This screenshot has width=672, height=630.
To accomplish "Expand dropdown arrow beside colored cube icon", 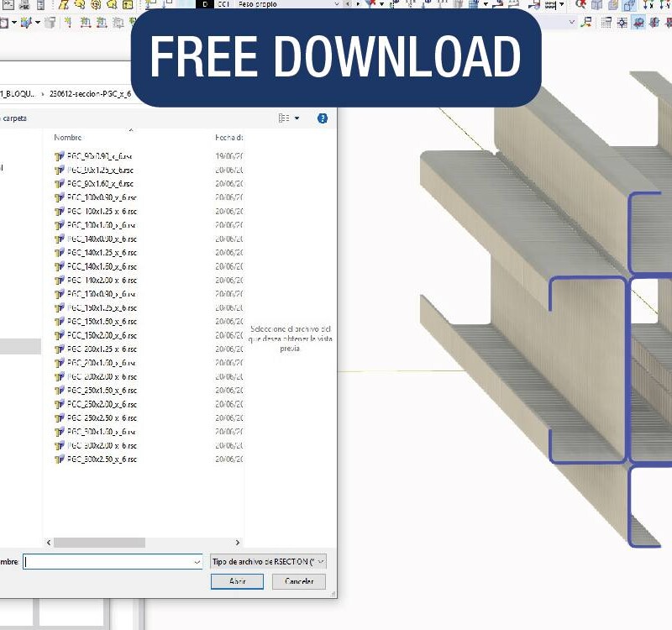I will click(38, 23).
